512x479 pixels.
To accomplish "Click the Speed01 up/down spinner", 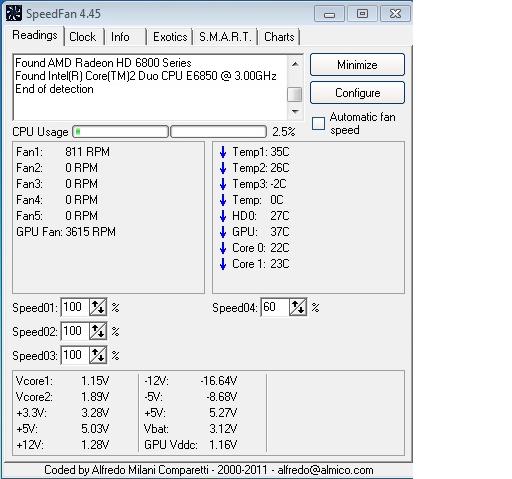I will point(98,307).
